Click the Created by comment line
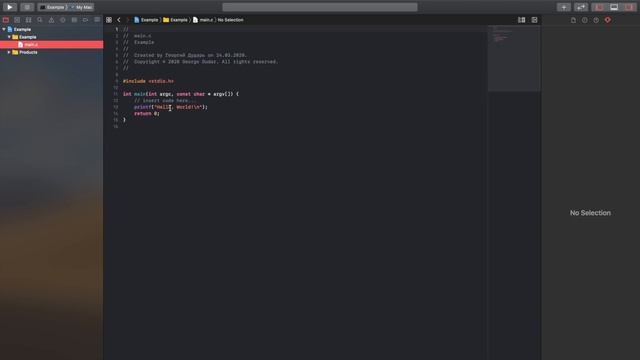640x360 pixels. [x=184, y=55]
